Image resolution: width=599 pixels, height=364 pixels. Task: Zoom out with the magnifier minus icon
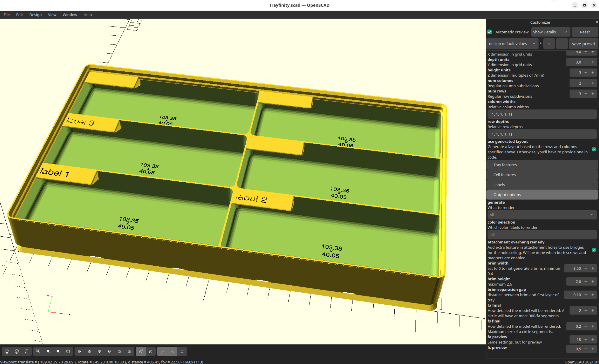(x=58, y=351)
